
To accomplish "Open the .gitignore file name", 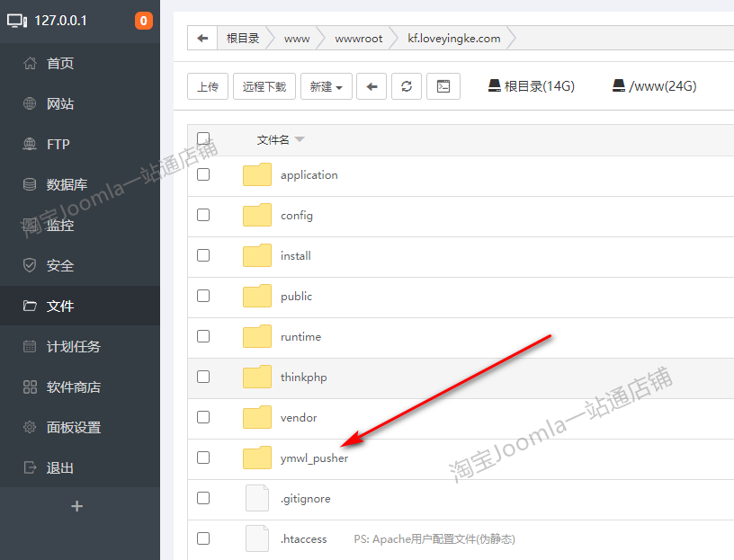I will coord(305,499).
